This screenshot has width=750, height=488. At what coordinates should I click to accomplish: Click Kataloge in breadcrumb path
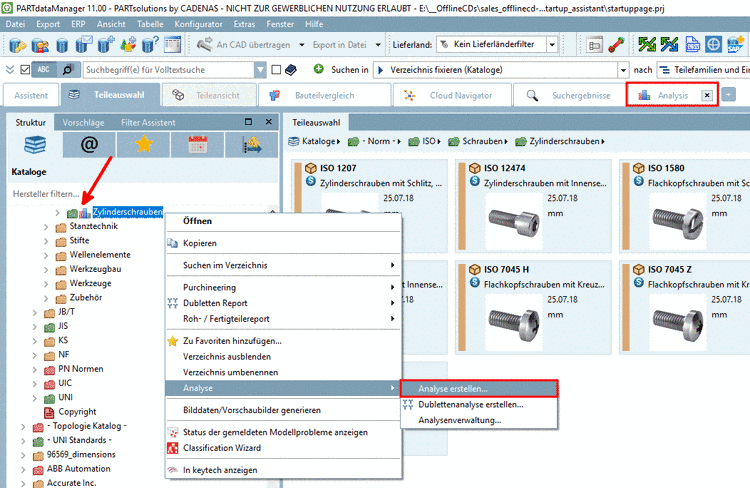(318, 141)
